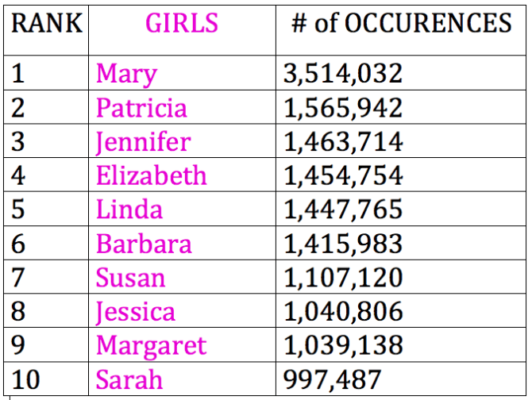Click the name Barbara
This screenshot has width=532, height=400.
pos(144,244)
